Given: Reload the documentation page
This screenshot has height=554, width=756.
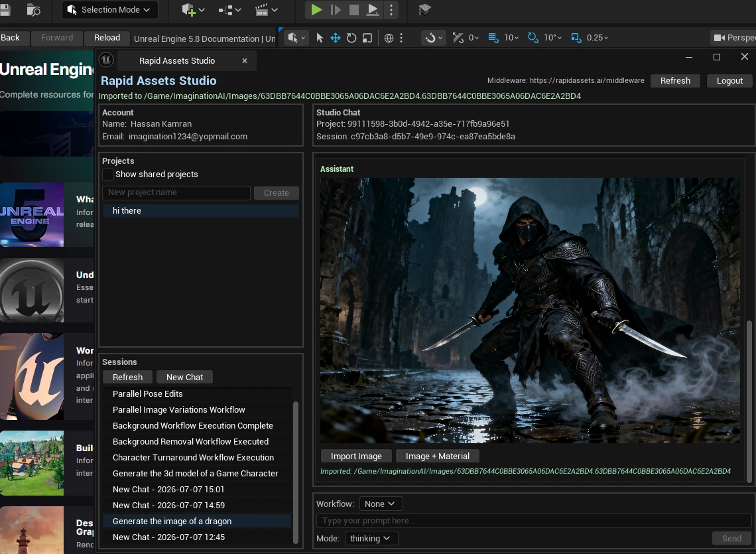Looking at the screenshot, I should point(107,38).
